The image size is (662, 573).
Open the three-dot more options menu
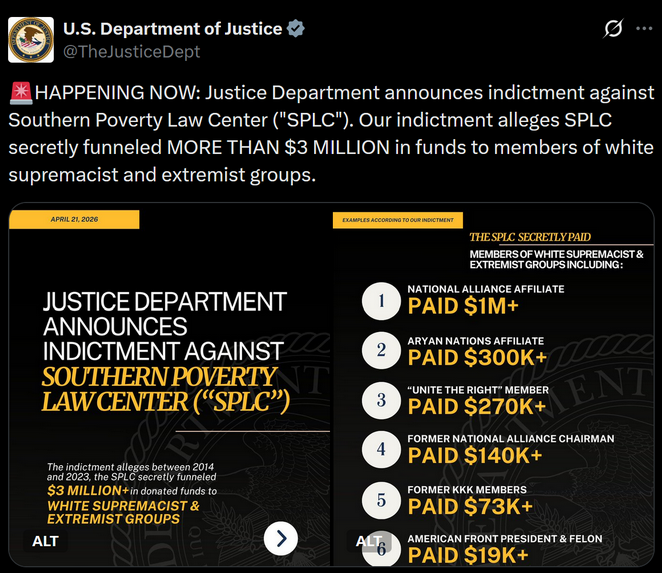coord(644,29)
